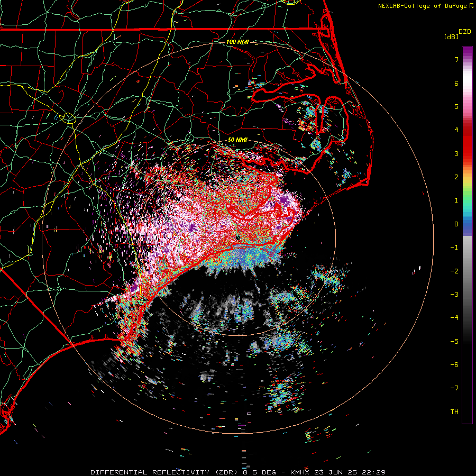Click the 6 value on color scale

[456, 83]
